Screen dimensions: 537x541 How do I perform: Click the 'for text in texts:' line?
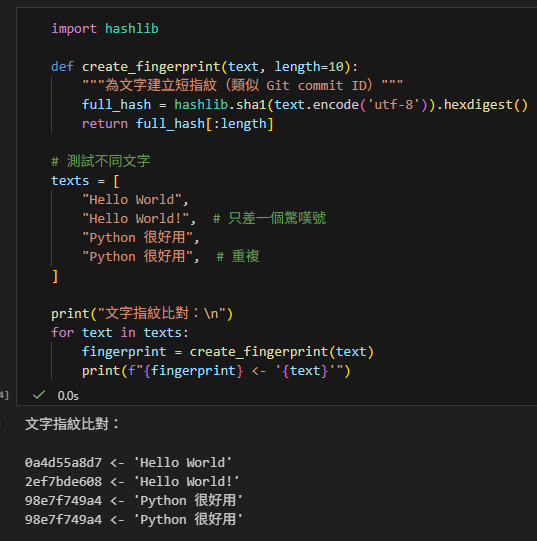click(120, 333)
